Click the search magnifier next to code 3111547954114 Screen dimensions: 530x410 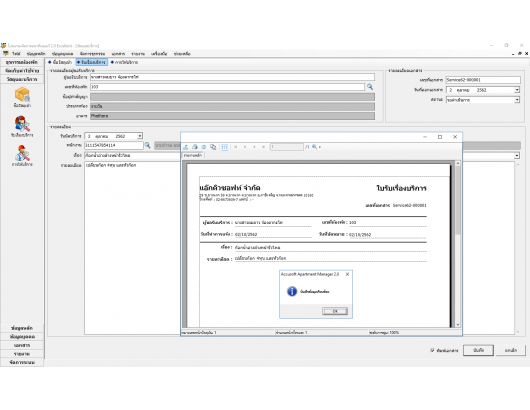(148, 145)
